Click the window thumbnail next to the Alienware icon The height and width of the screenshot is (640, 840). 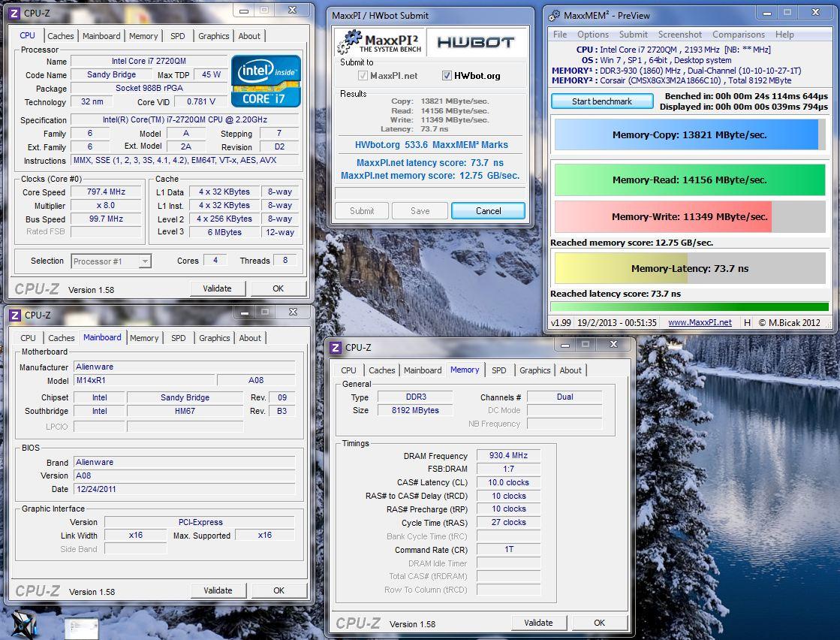click(x=81, y=628)
